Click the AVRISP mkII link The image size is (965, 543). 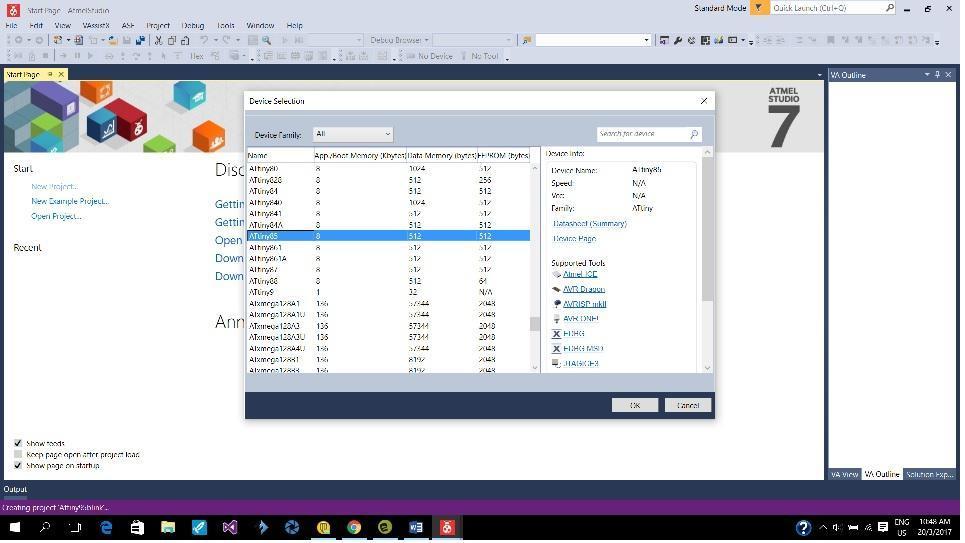coord(585,304)
